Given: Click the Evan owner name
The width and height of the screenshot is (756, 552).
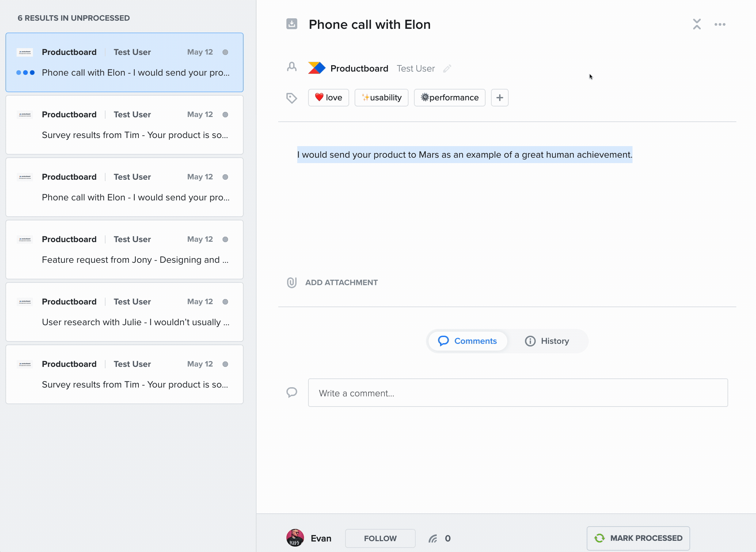Looking at the screenshot, I should pos(321,538).
